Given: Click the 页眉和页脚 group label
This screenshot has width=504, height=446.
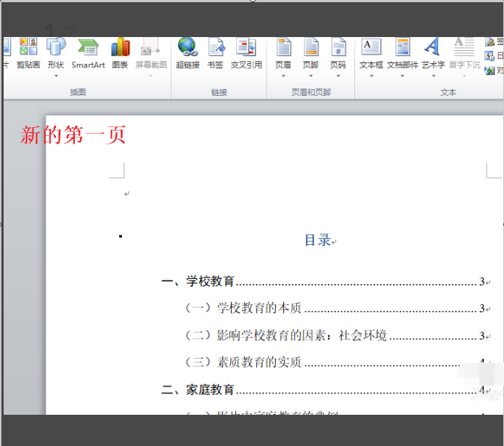Looking at the screenshot, I should pyautogui.click(x=311, y=92).
